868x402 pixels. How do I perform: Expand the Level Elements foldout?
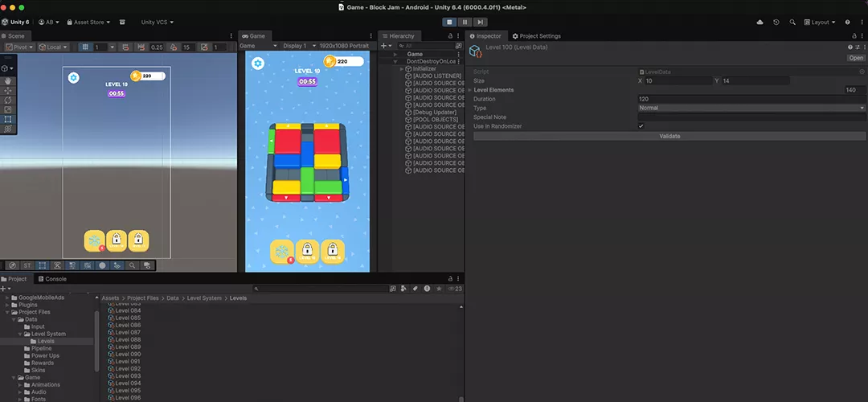pos(471,90)
